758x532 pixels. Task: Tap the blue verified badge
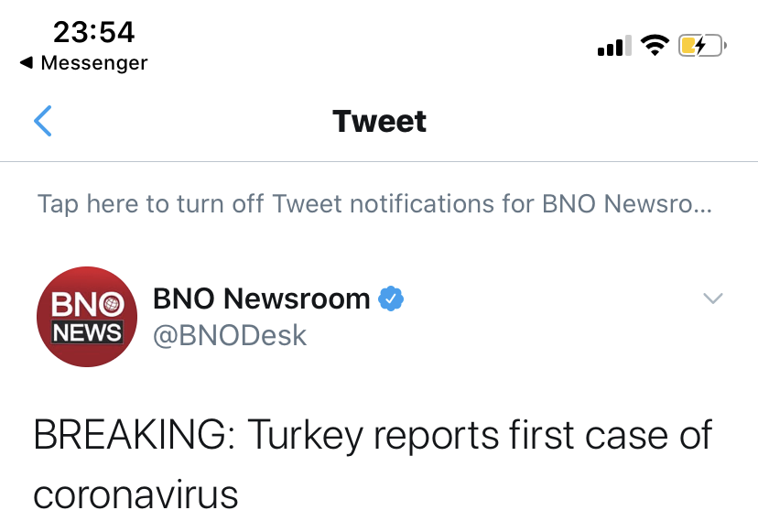391,299
